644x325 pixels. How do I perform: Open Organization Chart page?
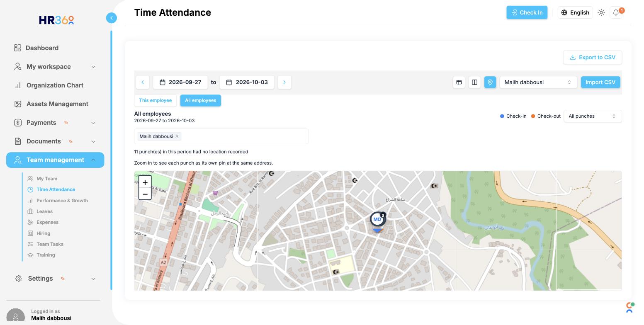(55, 85)
